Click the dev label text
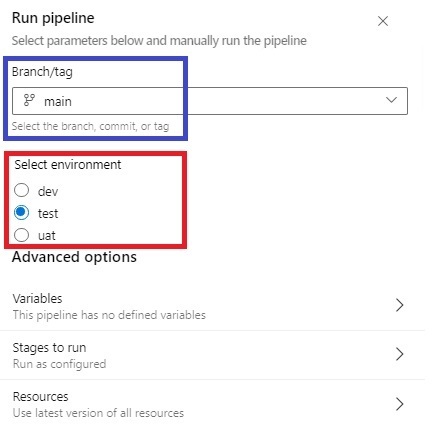This screenshot has height=438, width=437. point(48,191)
